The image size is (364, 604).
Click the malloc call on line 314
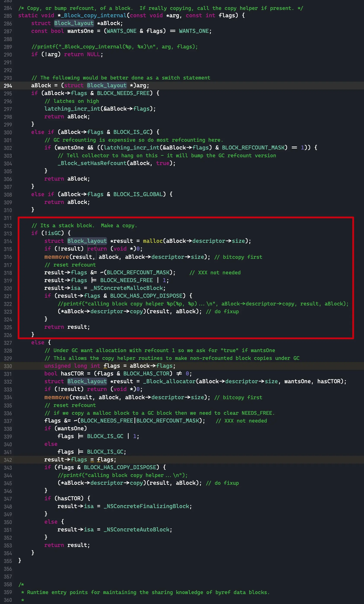pos(152,241)
